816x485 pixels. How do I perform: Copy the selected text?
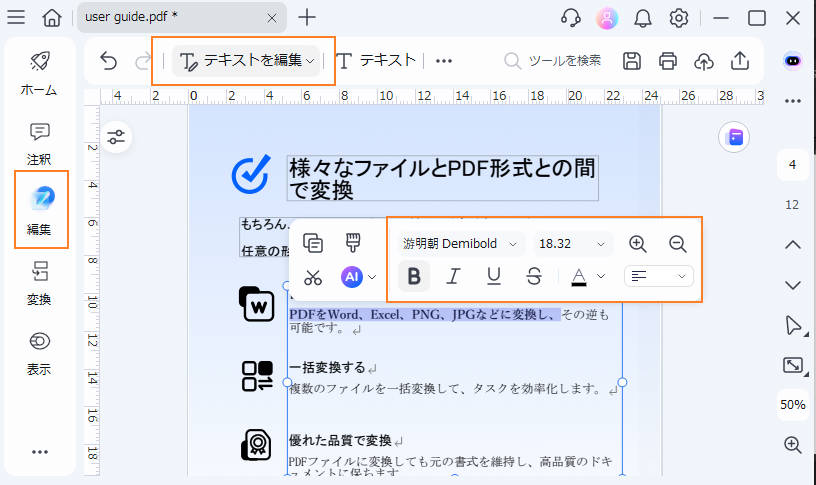click(x=313, y=243)
